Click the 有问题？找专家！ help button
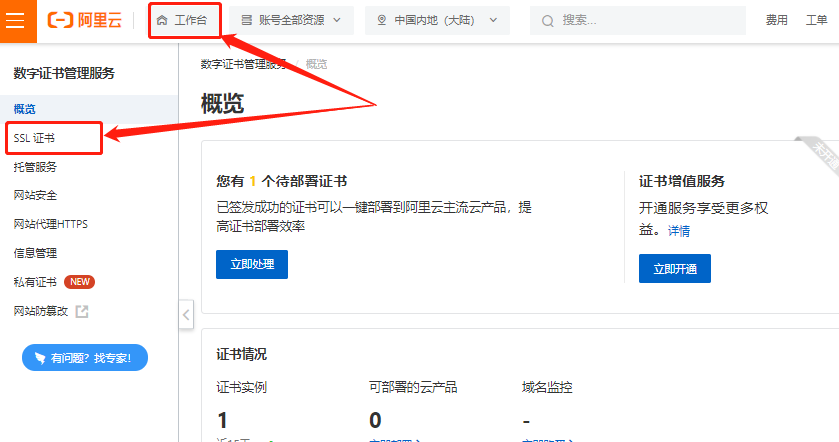Screen dimensions: 839x442 pos(85,357)
